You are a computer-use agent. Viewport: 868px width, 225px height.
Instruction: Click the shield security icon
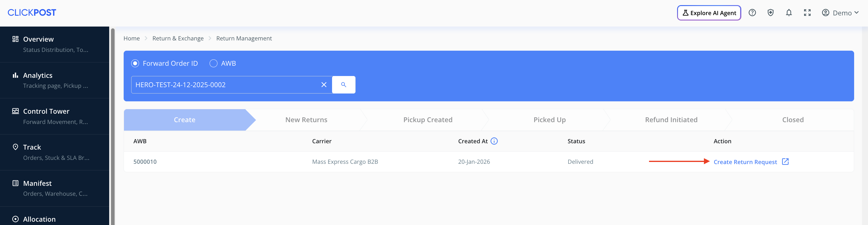(770, 13)
